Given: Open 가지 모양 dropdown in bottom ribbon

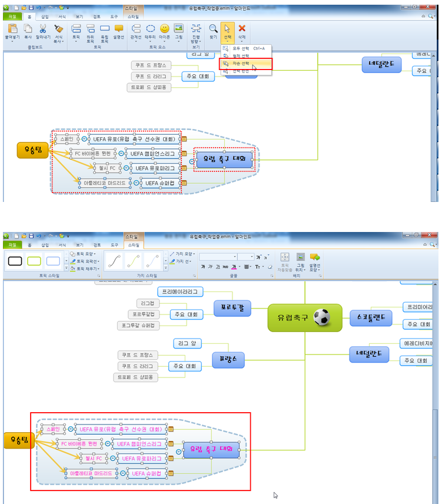Looking at the screenshot, I should (182, 254).
